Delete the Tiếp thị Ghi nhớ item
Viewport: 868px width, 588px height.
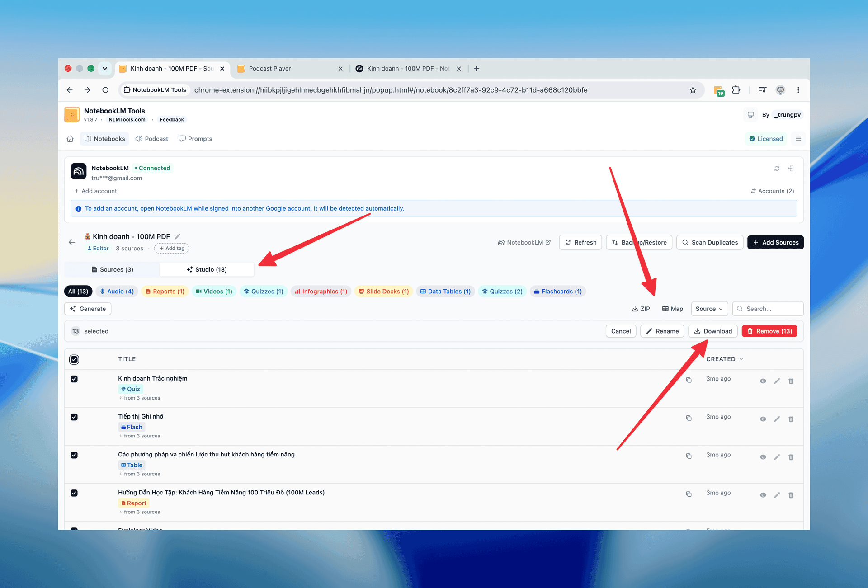(x=791, y=419)
